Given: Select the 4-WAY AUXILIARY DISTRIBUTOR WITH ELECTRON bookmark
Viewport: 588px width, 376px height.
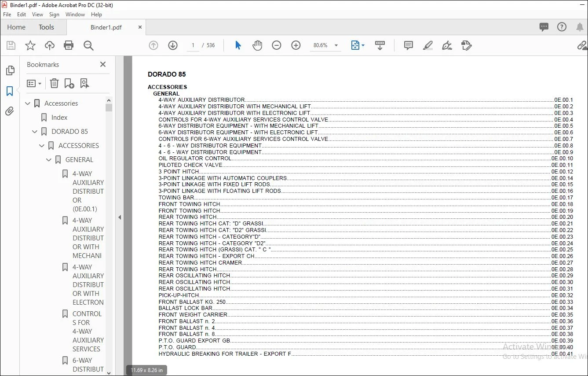Looking at the screenshot, I should coord(88,285).
